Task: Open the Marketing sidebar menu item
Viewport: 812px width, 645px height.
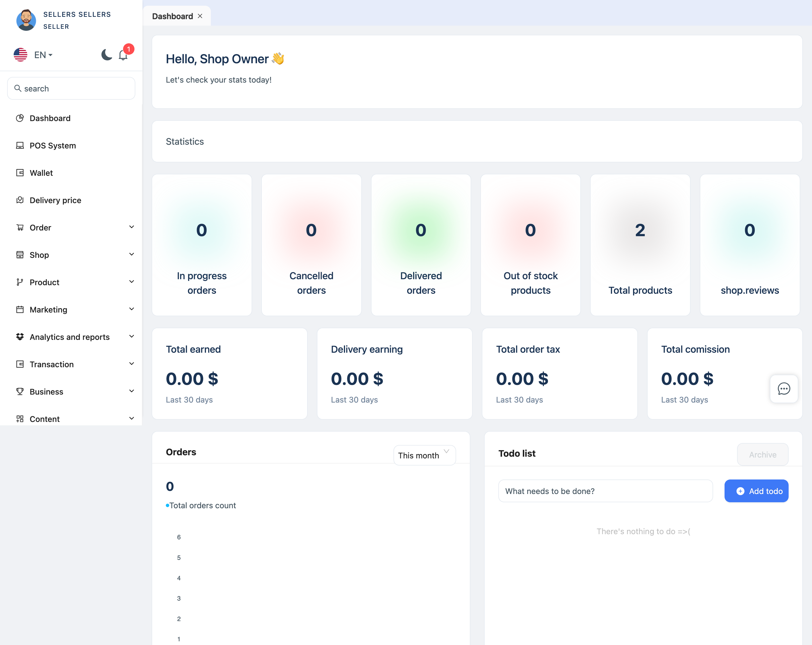Action: (48, 309)
